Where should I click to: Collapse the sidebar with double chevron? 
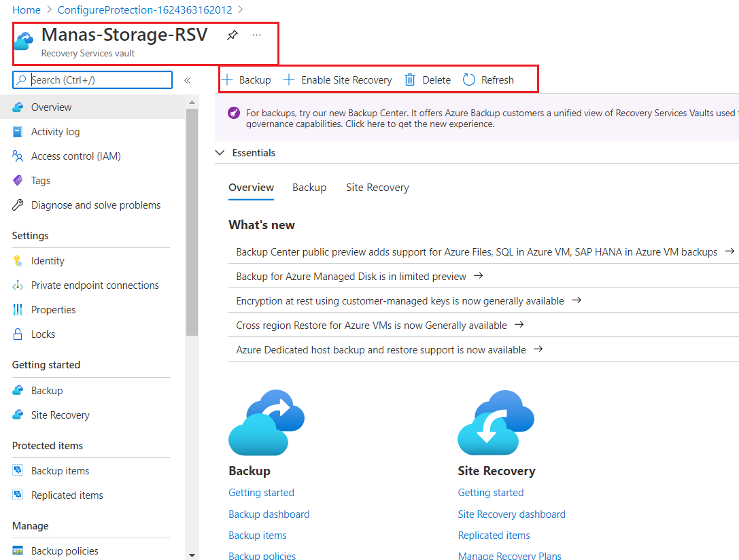187,80
